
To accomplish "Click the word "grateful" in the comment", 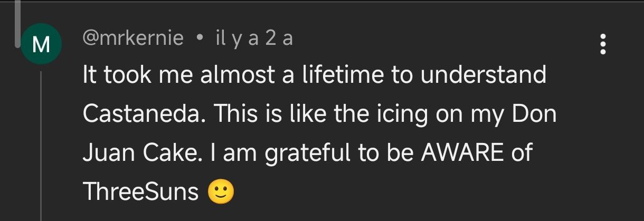I will point(307,153).
